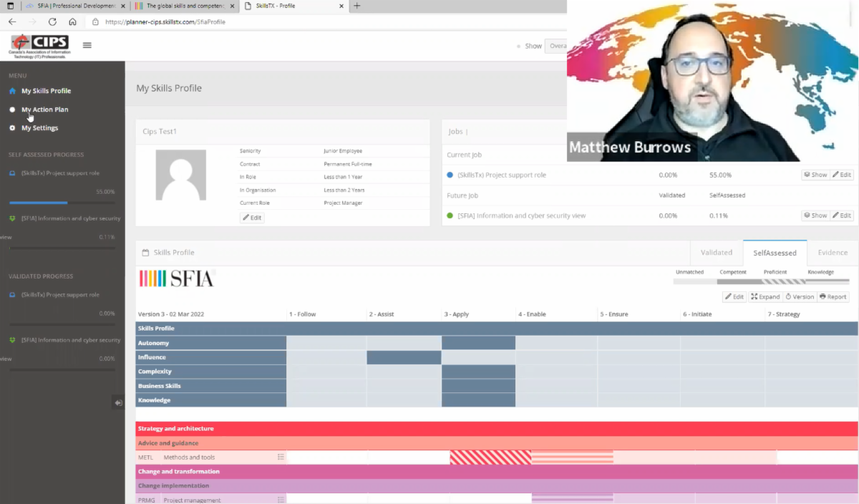Edit the Project support role job
The width and height of the screenshot is (859, 504).
click(842, 175)
